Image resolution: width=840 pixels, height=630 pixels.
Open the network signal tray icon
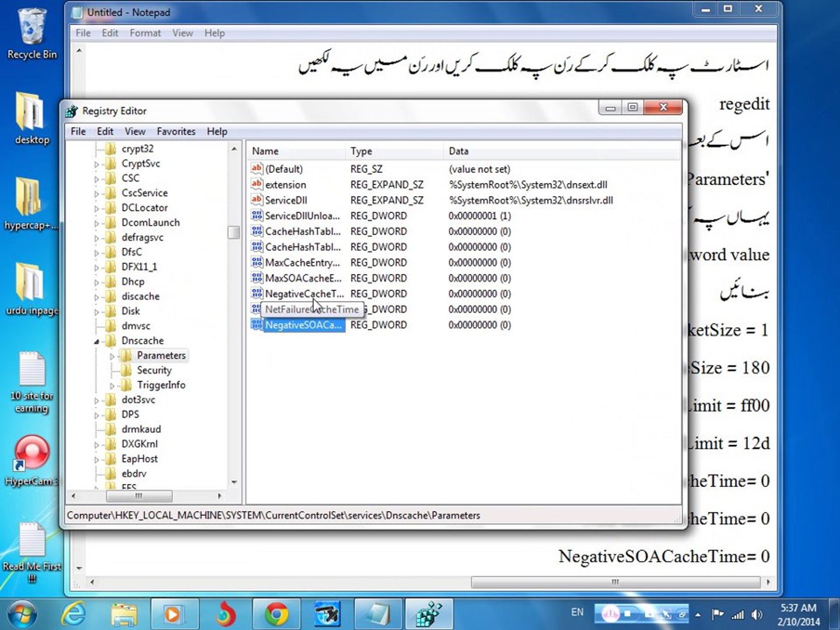tap(738, 614)
